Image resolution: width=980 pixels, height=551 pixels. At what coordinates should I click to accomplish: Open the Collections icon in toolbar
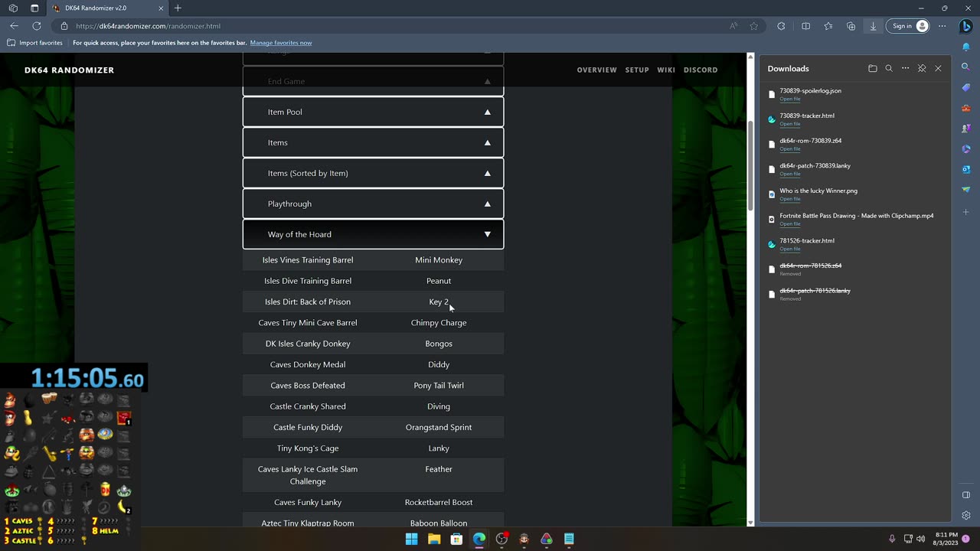pyautogui.click(x=851, y=26)
